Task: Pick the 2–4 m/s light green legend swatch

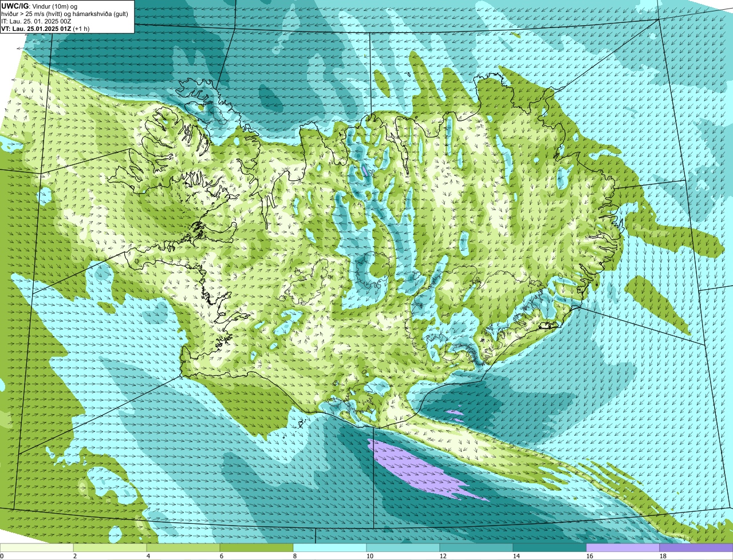Action: click(110, 548)
